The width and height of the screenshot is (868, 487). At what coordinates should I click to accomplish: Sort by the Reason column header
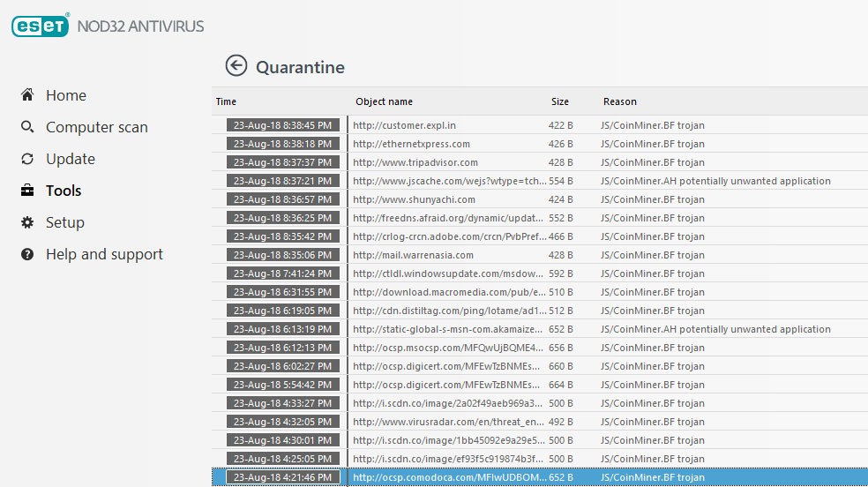point(620,101)
